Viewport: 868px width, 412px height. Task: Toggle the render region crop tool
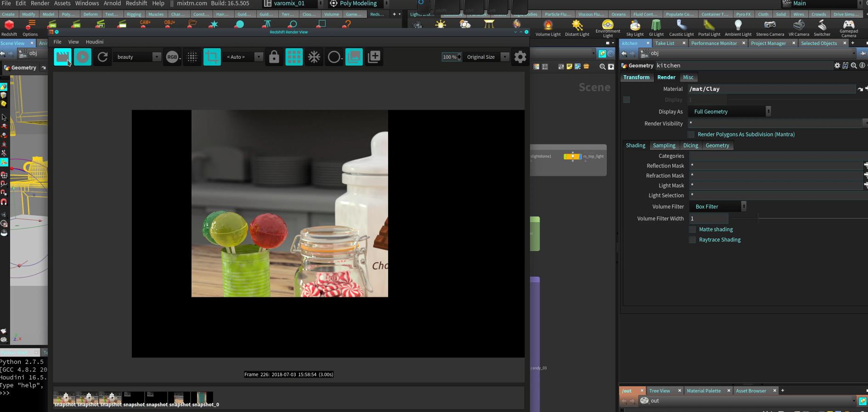point(212,57)
